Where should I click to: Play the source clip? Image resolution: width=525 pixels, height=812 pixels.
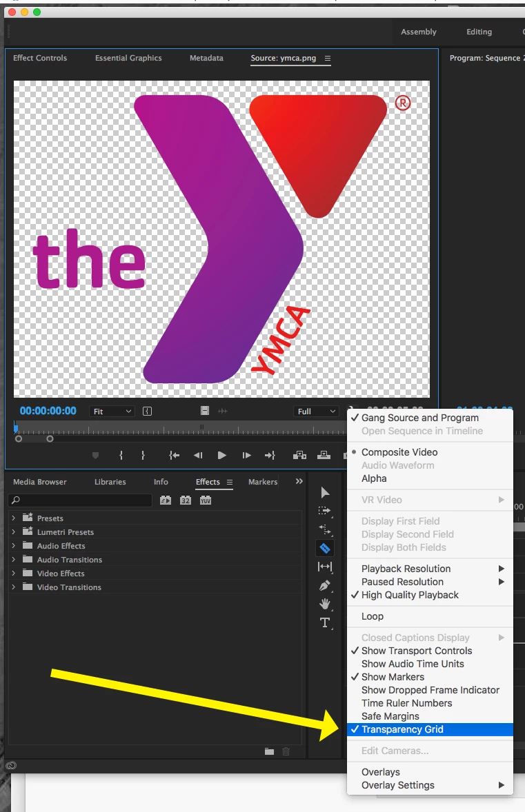(x=222, y=455)
